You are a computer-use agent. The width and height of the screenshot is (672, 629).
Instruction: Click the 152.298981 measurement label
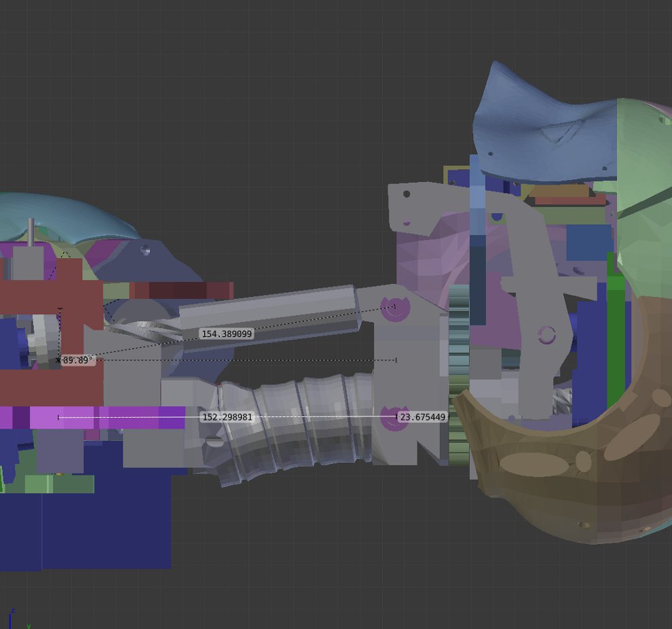[x=227, y=417]
